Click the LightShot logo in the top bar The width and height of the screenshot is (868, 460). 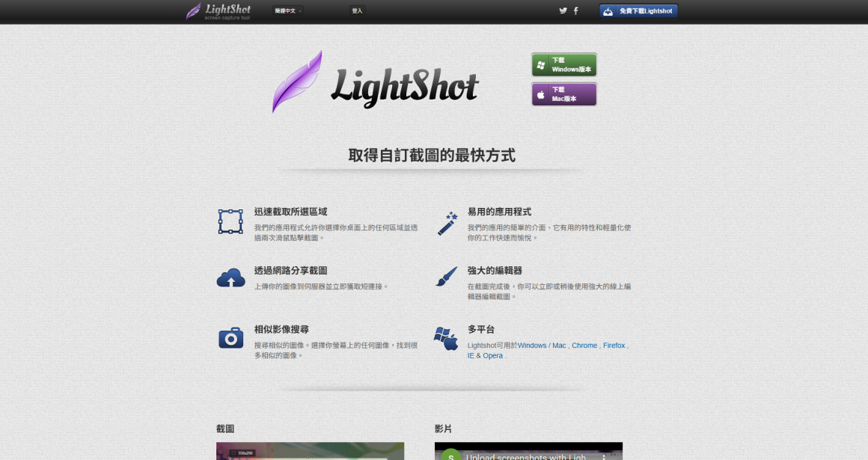218,11
